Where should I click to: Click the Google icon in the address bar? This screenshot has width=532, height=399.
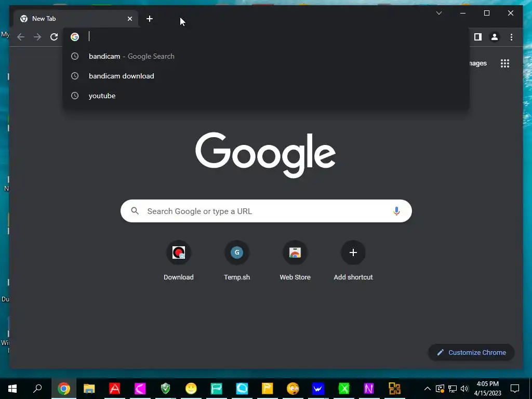click(x=75, y=37)
